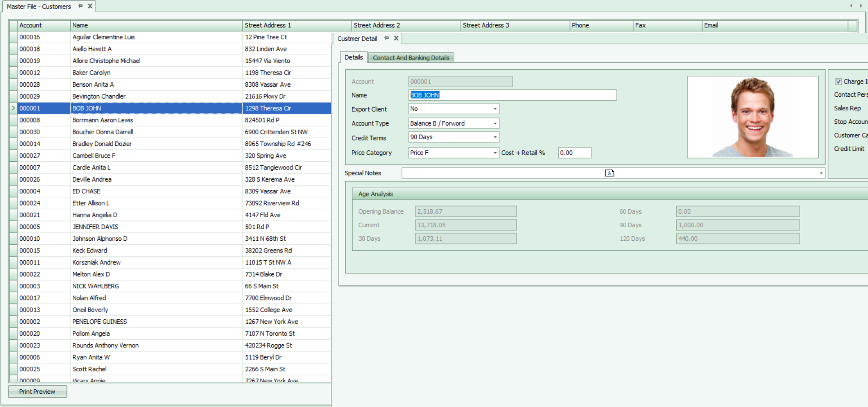Viewport: 868px width, 407px height.
Task: Click the Special Notes text editor icon
Action: [x=609, y=173]
